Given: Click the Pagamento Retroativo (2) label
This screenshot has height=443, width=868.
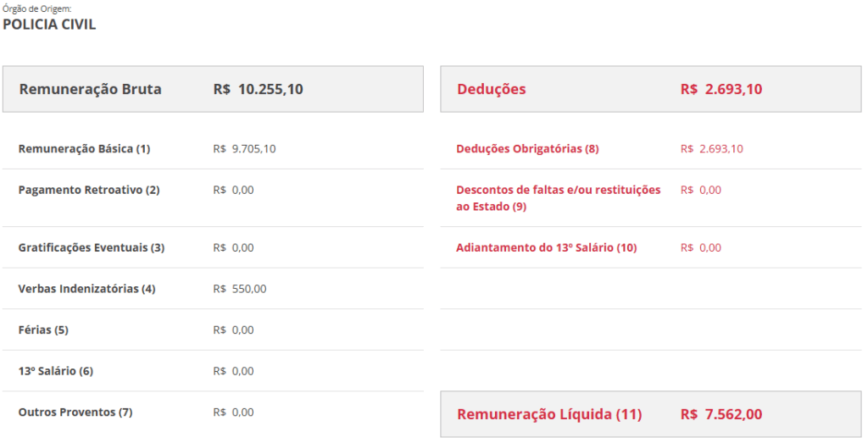Looking at the screenshot, I should pyautogui.click(x=88, y=190).
